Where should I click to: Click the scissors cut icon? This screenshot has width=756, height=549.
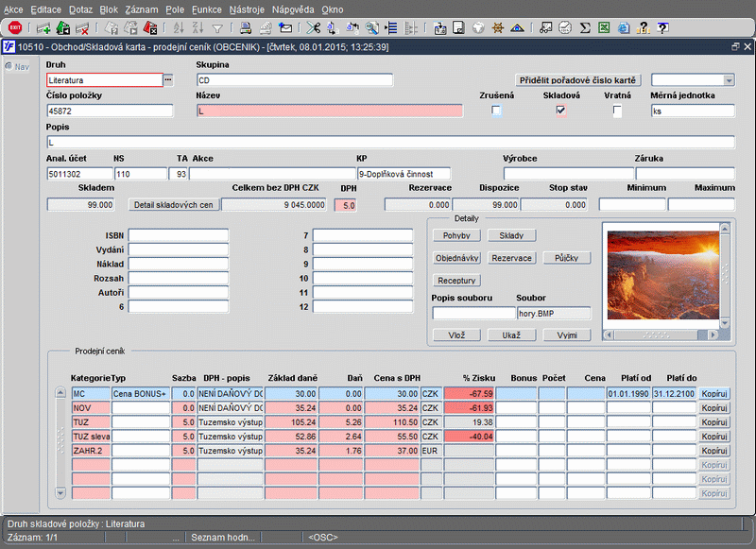314,28
